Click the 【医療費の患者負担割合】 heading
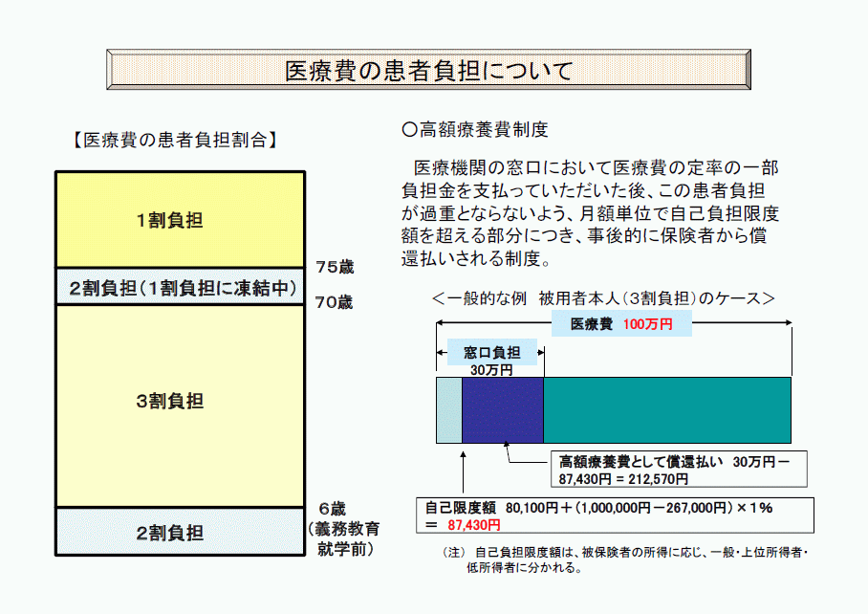Screen dimensions: 868x614 175,140
